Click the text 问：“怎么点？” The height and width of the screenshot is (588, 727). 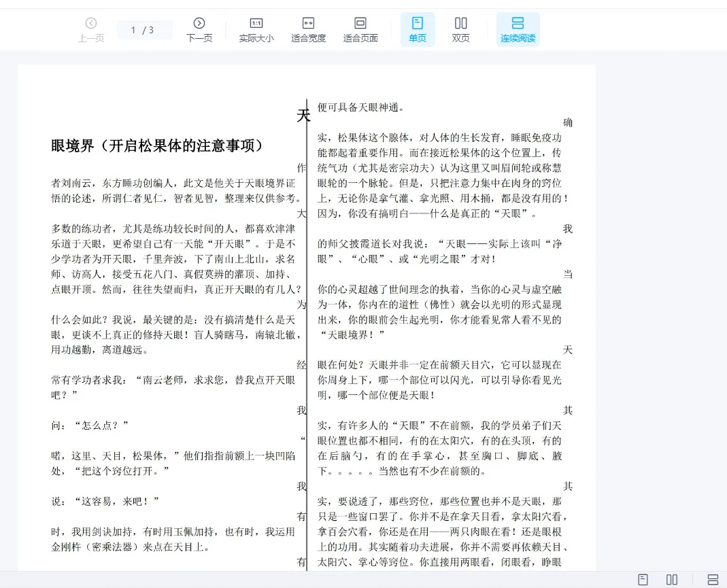(x=90, y=426)
